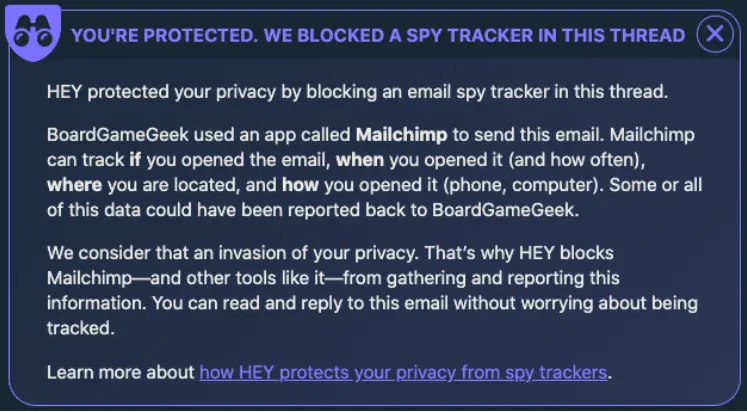Click the bold word "where"

tap(73, 185)
